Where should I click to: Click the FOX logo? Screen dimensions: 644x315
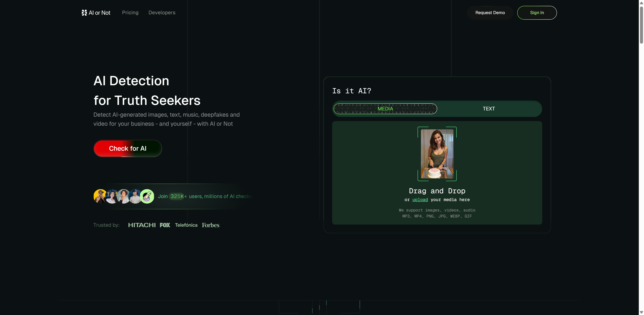tap(165, 225)
